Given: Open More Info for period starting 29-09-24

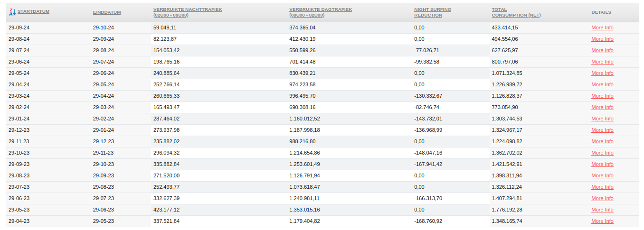Looking at the screenshot, I should 602,28.
